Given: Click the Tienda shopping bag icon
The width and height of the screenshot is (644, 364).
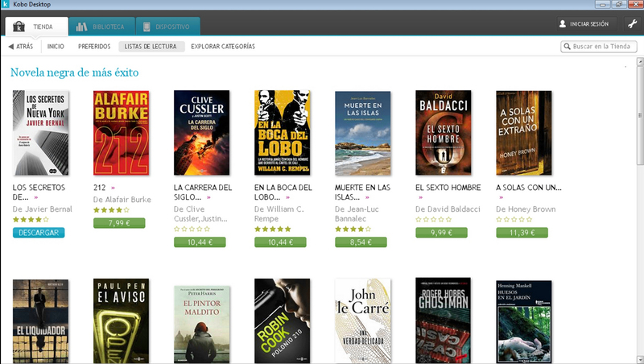Looking at the screenshot, I should (19, 27).
